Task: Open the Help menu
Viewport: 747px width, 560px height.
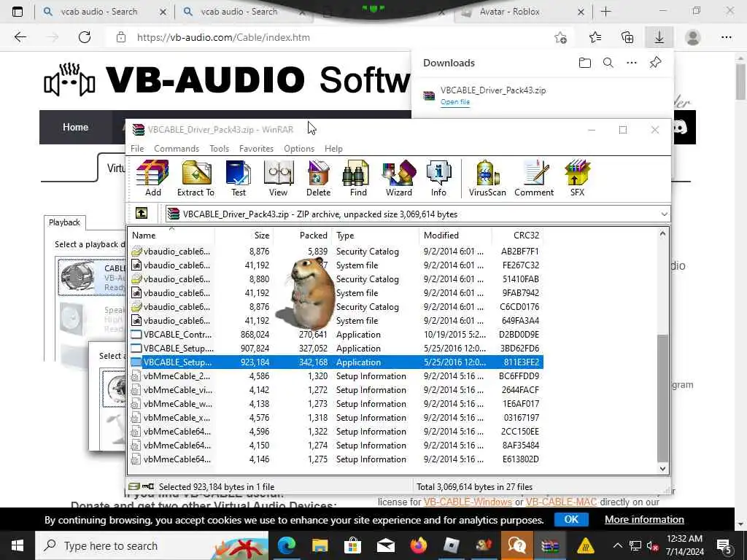Action: click(333, 149)
